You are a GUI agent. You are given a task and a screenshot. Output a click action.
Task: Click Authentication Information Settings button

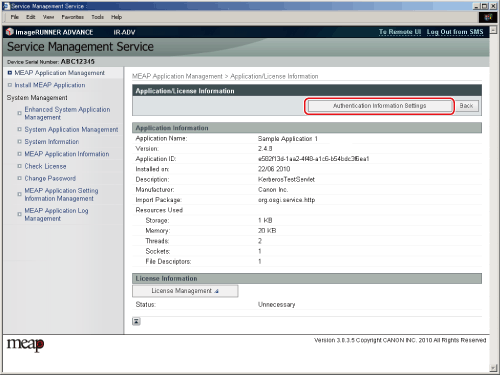379,106
